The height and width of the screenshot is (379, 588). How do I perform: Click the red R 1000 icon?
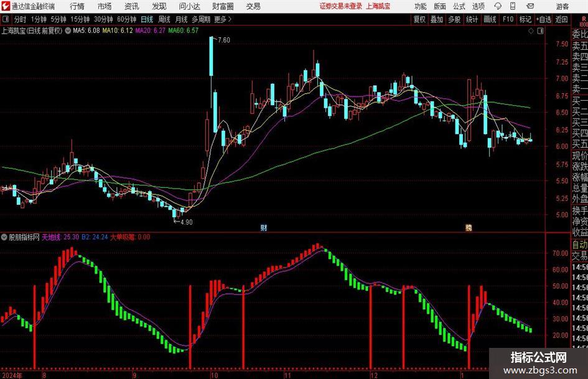(x=584, y=21)
